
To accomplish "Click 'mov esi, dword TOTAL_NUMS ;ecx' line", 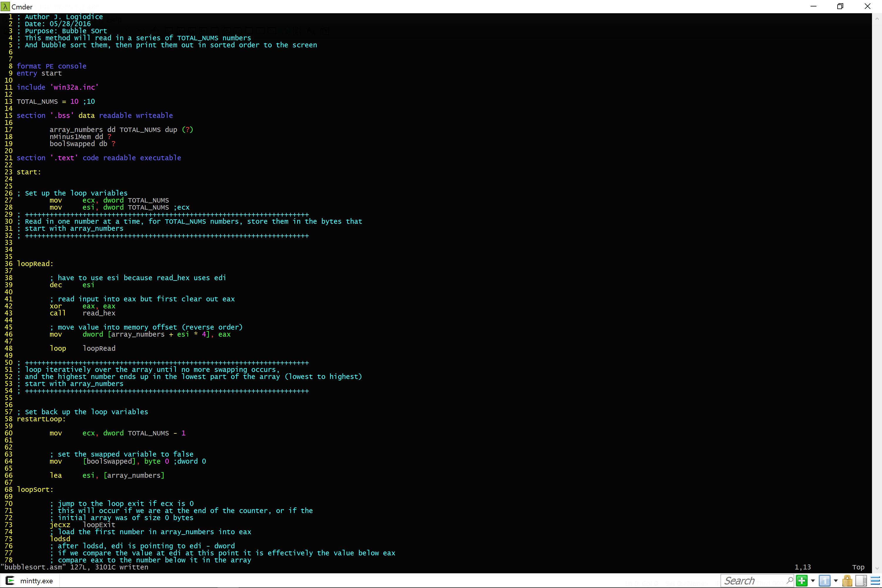I will tap(120, 207).
